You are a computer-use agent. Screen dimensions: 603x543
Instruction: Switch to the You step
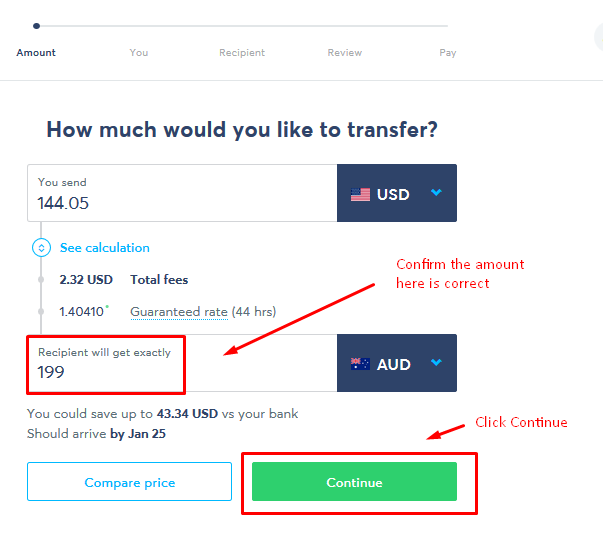click(x=139, y=52)
